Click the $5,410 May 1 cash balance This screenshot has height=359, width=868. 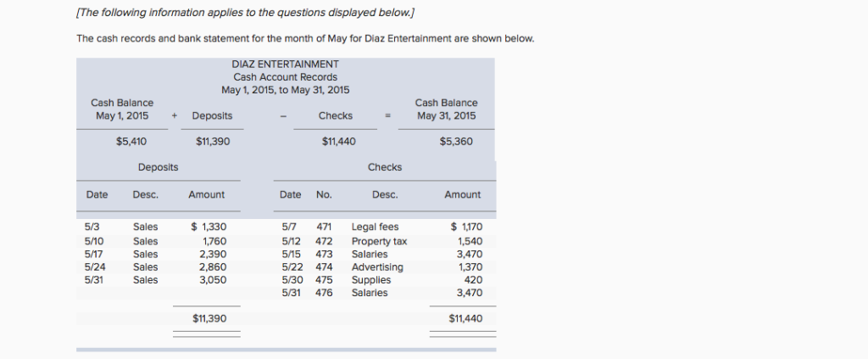coord(131,142)
